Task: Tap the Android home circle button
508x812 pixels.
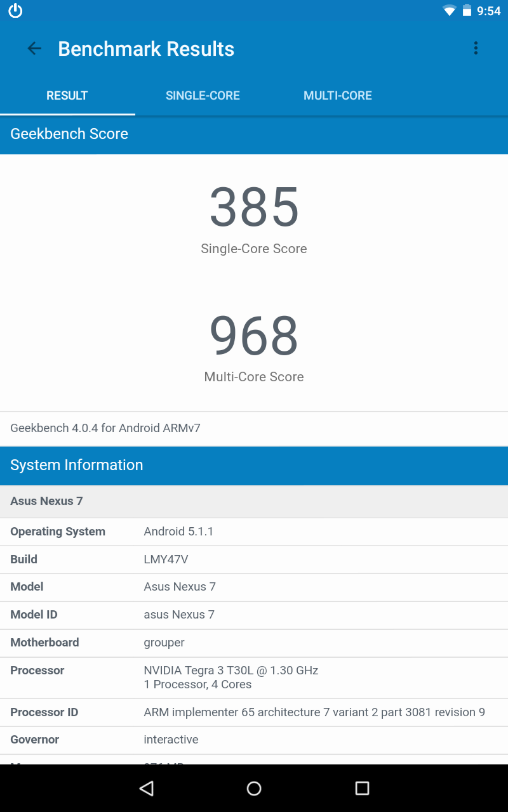Action: [x=254, y=788]
